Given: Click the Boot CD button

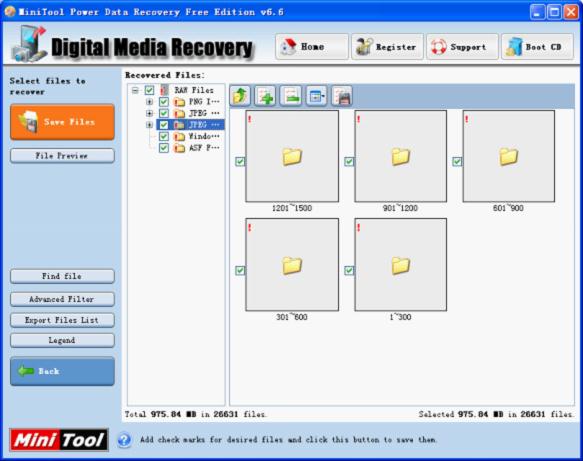Looking at the screenshot, I should pos(537,46).
